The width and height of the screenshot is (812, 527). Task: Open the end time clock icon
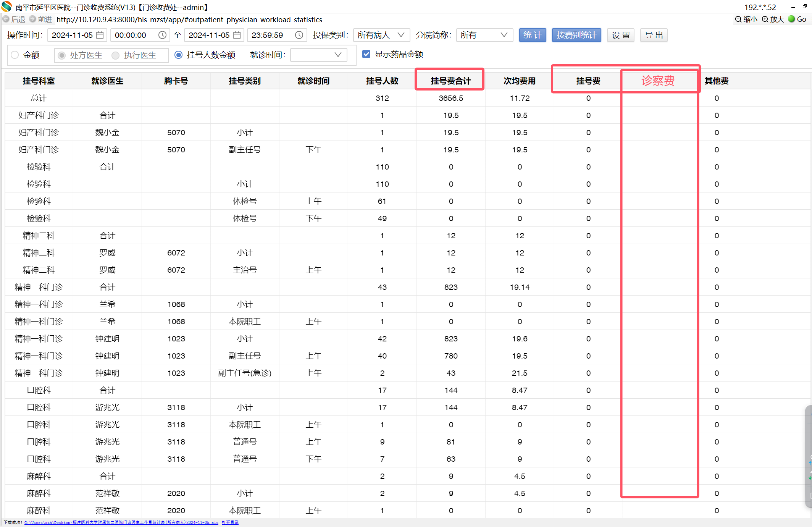click(299, 35)
